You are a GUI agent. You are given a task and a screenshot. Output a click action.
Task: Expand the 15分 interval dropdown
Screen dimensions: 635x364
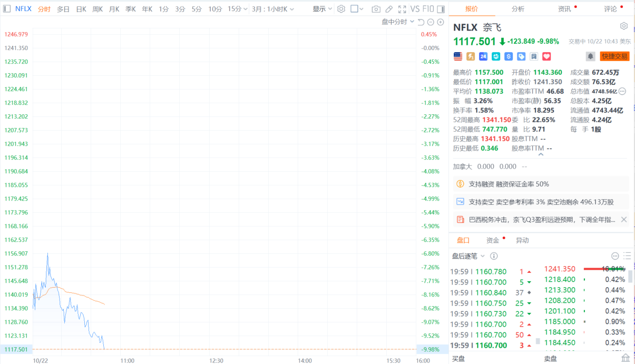pyautogui.click(x=238, y=9)
